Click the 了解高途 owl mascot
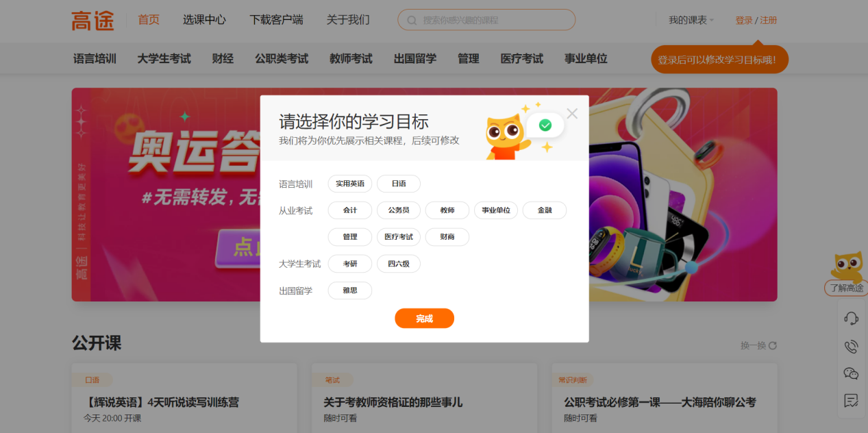The width and height of the screenshot is (868, 433). click(x=847, y=267)
